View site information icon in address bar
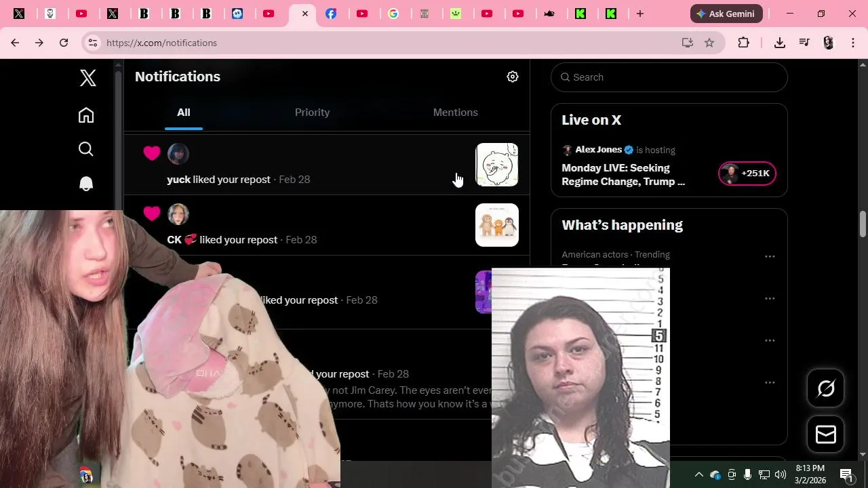Screen dimensions: 868x488 coord(93,43)
